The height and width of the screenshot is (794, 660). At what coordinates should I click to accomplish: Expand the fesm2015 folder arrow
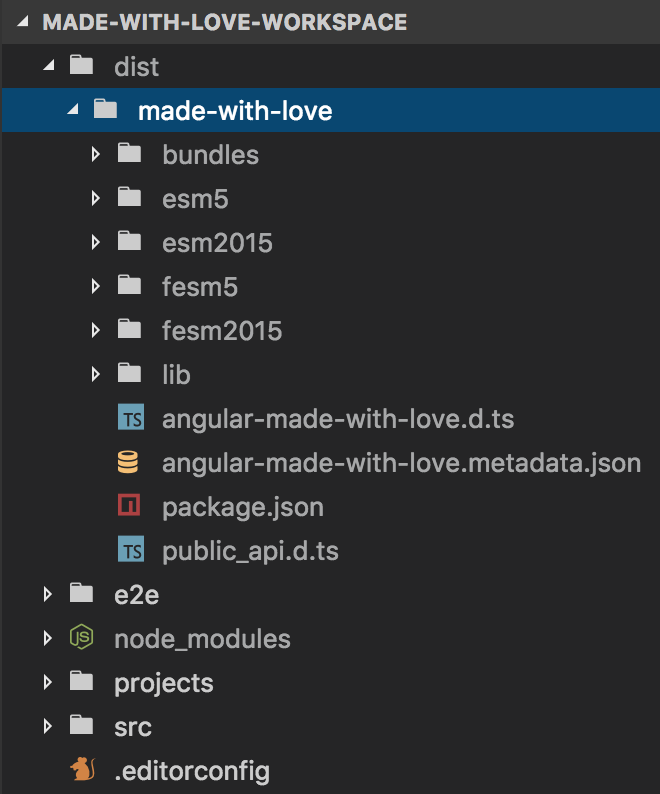tap(96, 331)
